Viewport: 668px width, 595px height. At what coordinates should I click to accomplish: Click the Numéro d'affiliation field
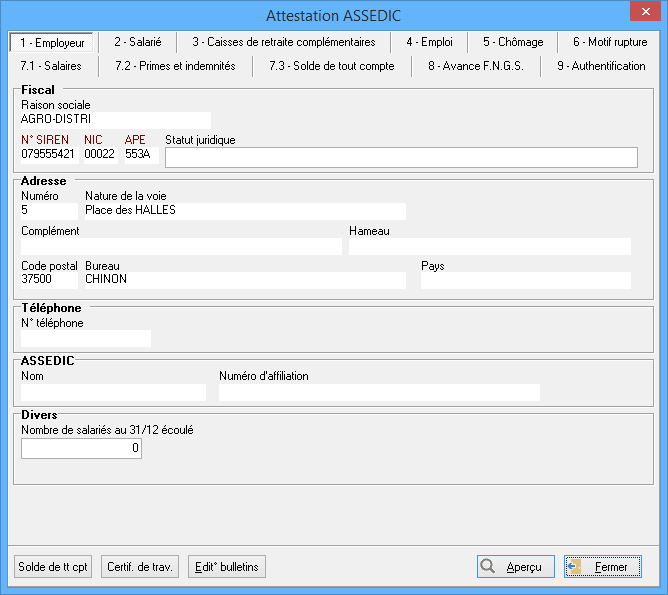[x=379, y=392]
